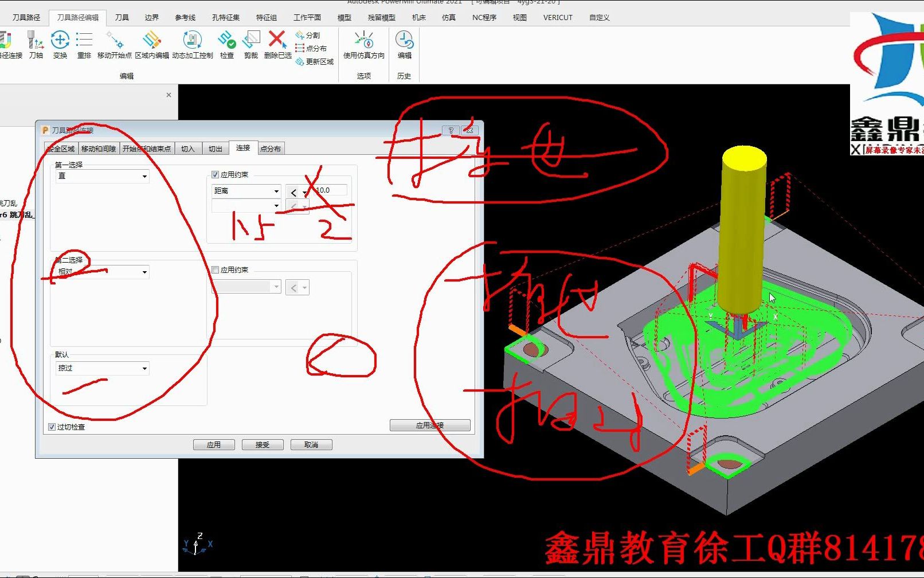Click disabled operator dropdown in 第二选择 constraint

pyautogui.click(x=298, y=287)
